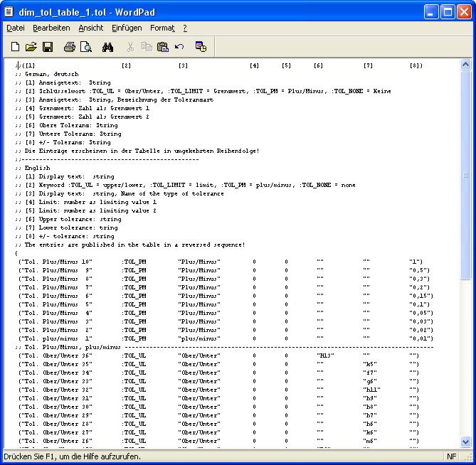This screenshot has width=476, height=465.
Task: Click the Find binoculars icon
Action: [108, 47]
